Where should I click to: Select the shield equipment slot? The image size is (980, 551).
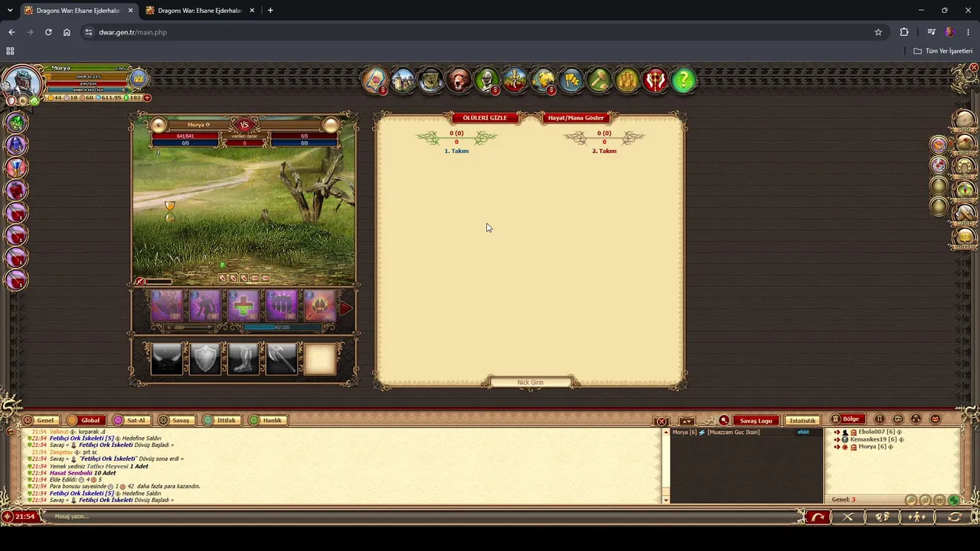(x=205, y=359)
